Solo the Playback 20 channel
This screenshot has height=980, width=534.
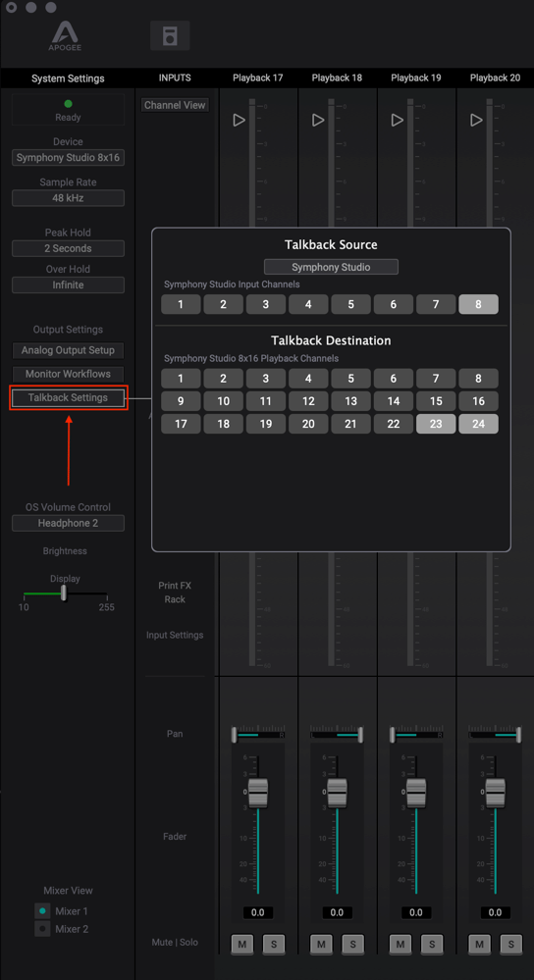point(510,944)
